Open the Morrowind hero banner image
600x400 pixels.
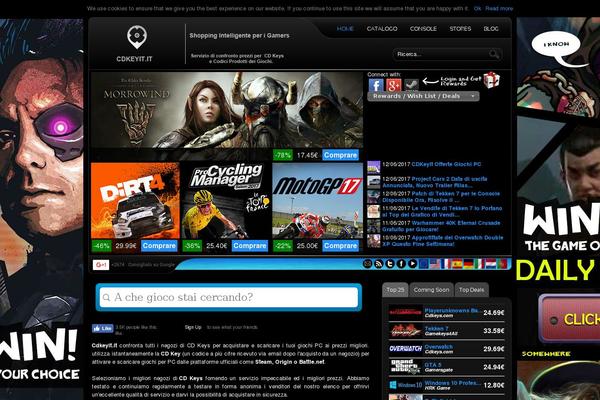point(227,110)
